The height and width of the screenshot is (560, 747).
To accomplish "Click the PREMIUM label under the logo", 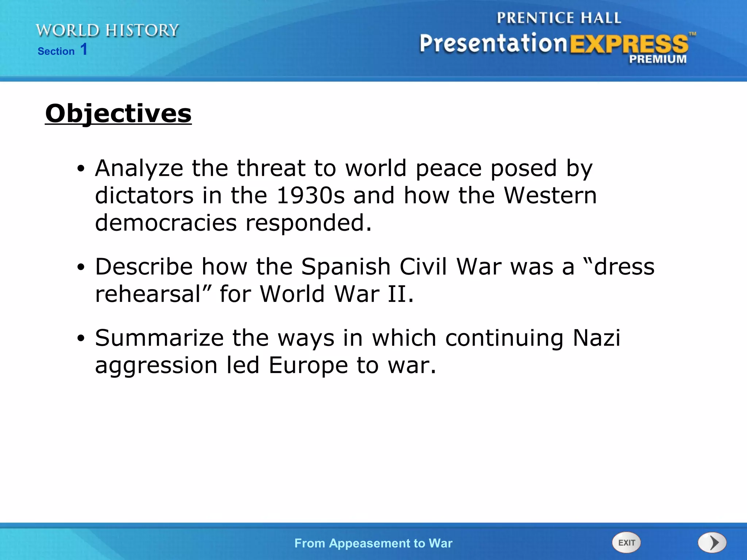I will point(657,59).
